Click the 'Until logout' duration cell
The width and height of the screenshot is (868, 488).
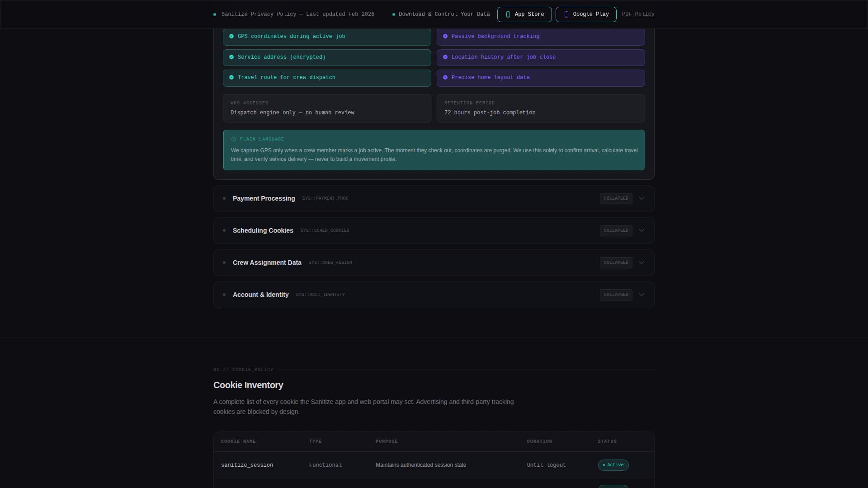(x=546, y=465)
